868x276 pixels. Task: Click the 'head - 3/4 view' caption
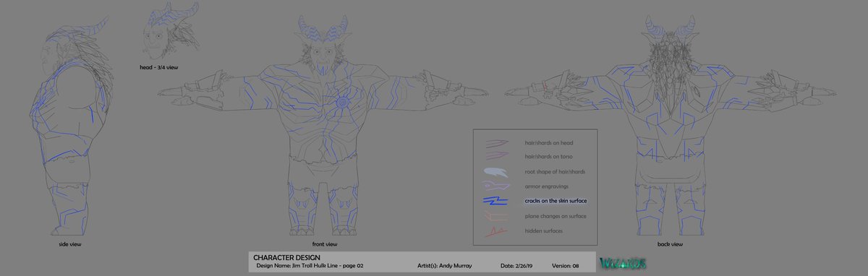(x=159, y=66)
